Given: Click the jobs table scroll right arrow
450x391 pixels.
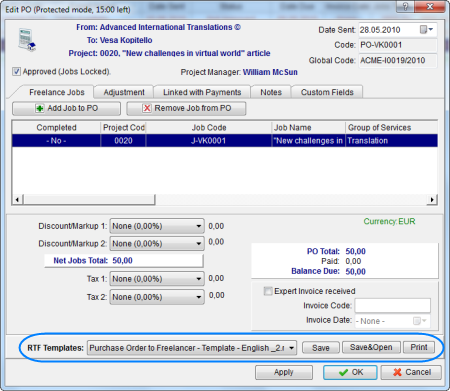Looking at the screenshot, I should (432, 200).
